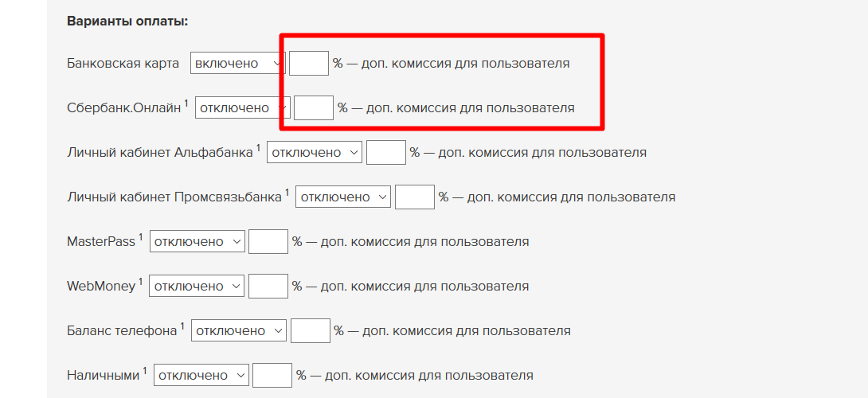
Task: Open the Наличными status dropdown
Action: tap(201, 375)
